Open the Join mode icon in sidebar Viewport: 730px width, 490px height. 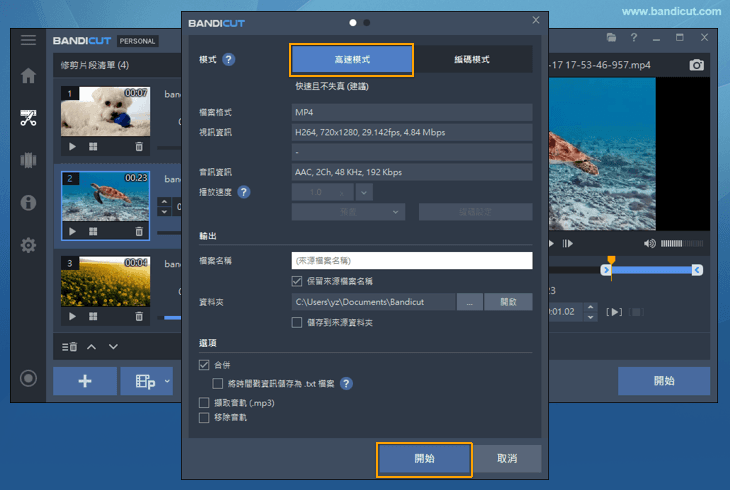point(28,160)
